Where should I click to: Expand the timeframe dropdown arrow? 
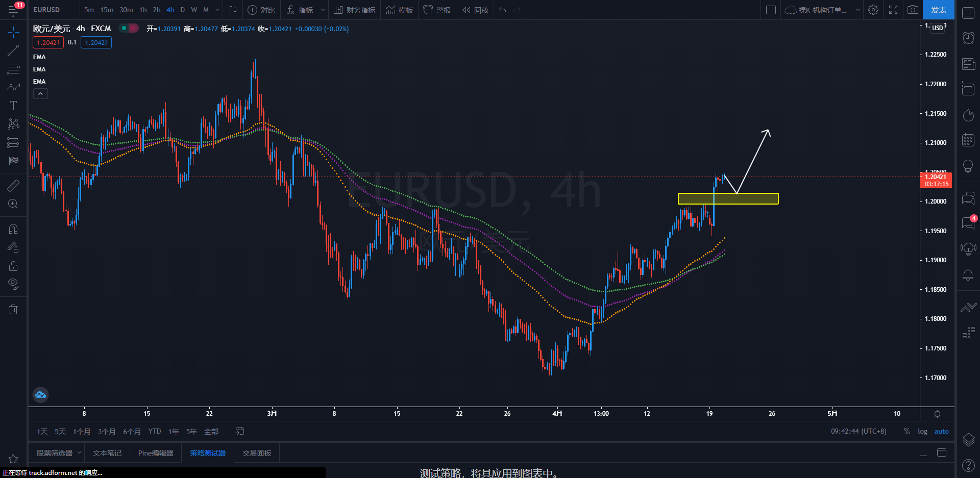point(217,10)
